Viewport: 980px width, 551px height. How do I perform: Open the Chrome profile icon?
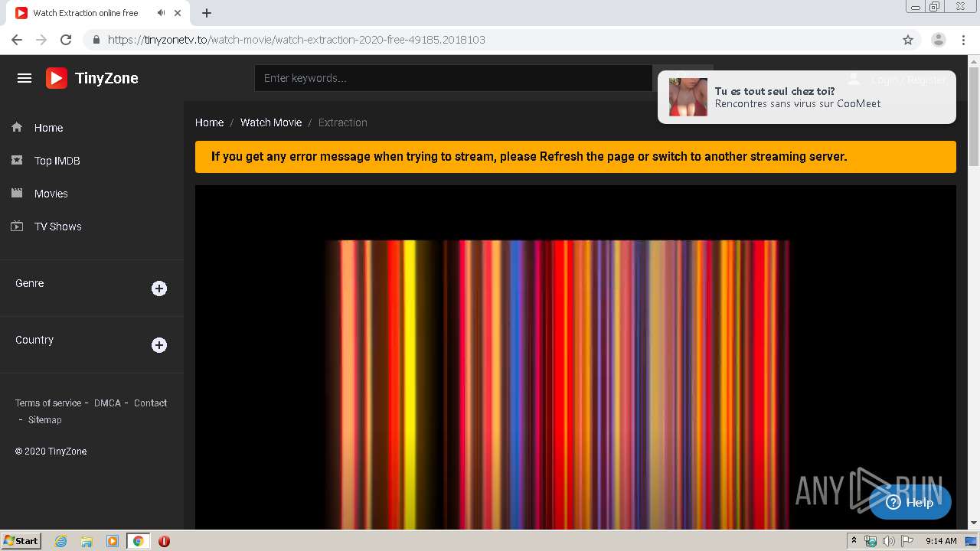point(939,40)
